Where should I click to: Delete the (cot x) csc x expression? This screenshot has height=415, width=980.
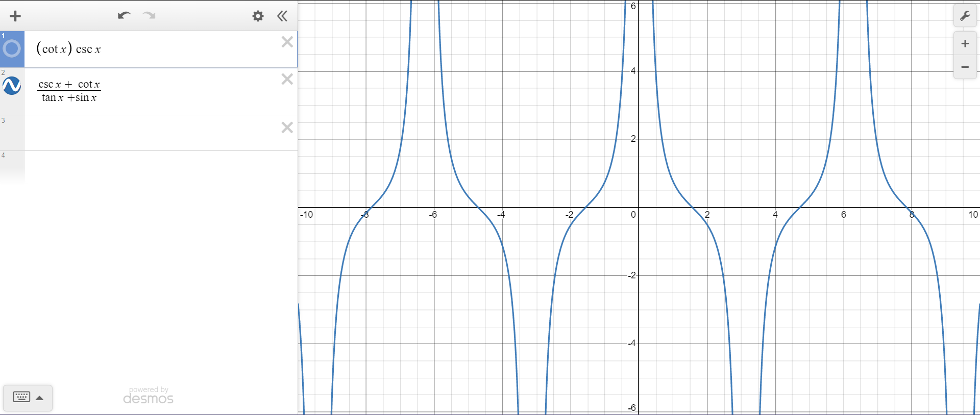point(287,42)
